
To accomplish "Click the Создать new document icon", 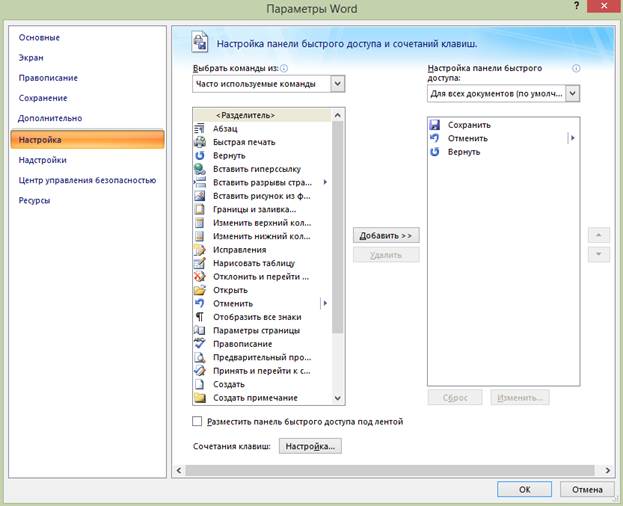I will 199,384.
